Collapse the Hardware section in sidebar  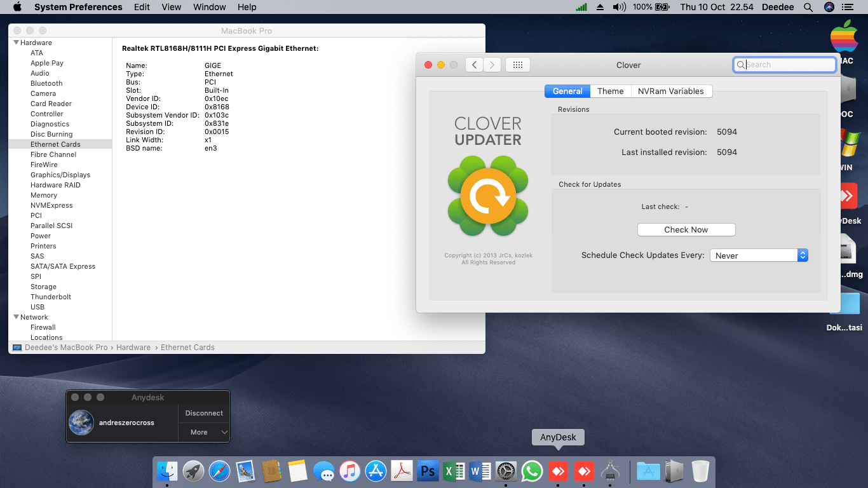(16, 43)
